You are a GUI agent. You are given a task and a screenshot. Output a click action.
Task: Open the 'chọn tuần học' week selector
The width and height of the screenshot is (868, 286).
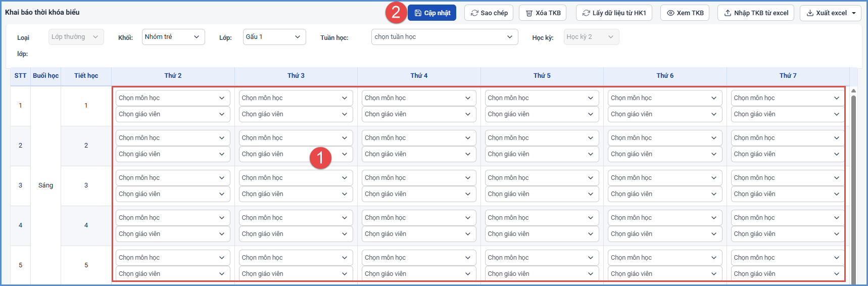click(445, 37)
